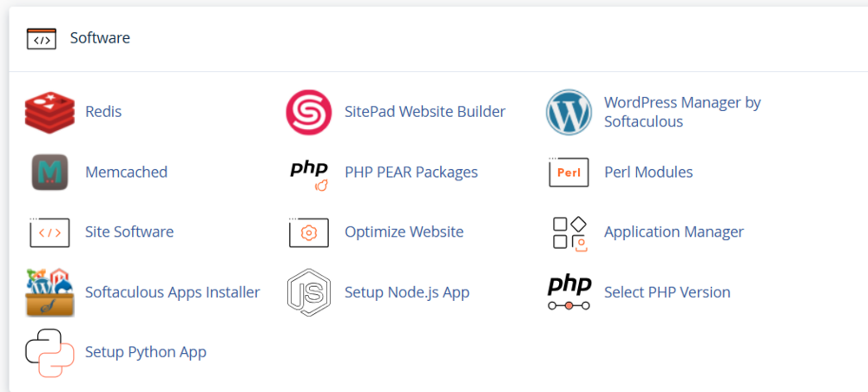
Task: Click the Memcached icon
Action: tap(49, 172)
